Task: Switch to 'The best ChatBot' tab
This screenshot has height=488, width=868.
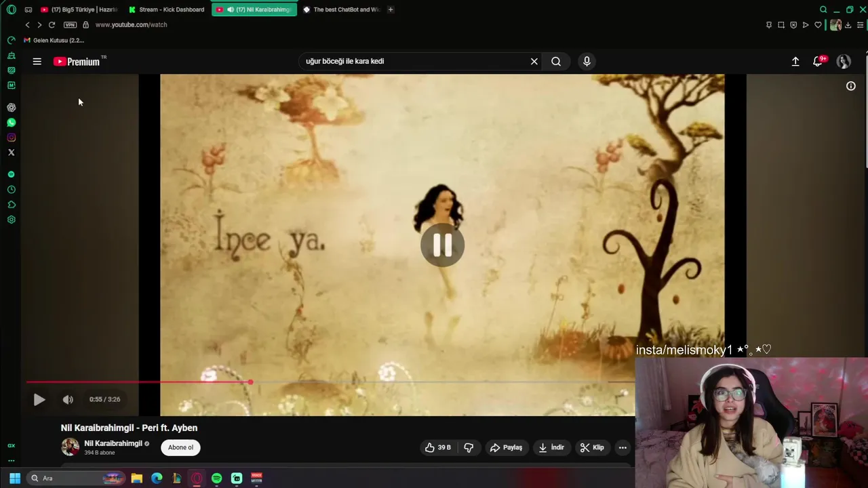Action: pyautogui.click(x=342, y=9)
